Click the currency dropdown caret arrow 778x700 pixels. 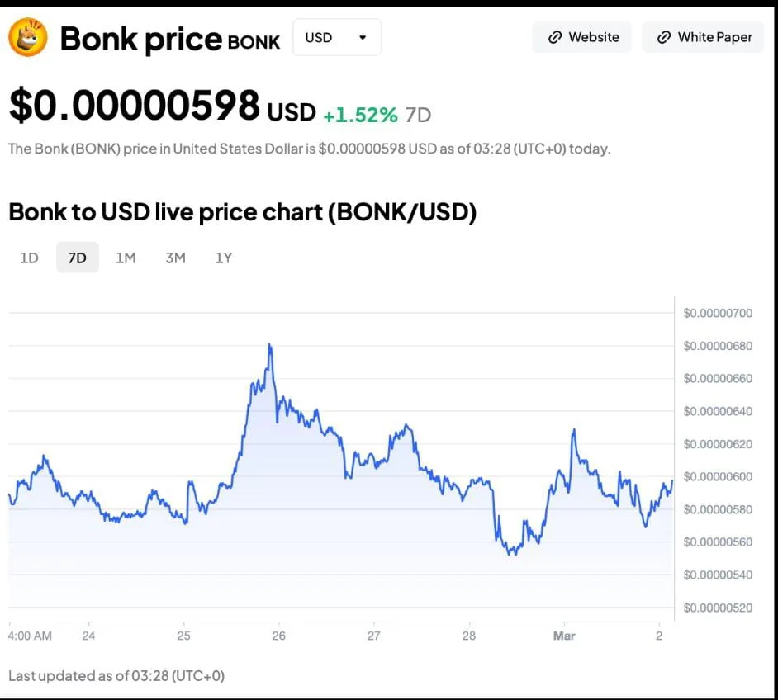(362, 37)
